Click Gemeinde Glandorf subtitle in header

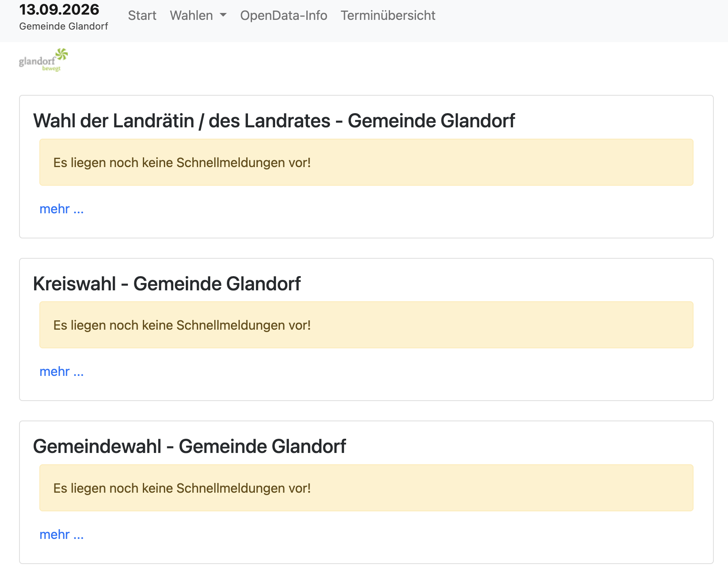(x=64, y=26)
